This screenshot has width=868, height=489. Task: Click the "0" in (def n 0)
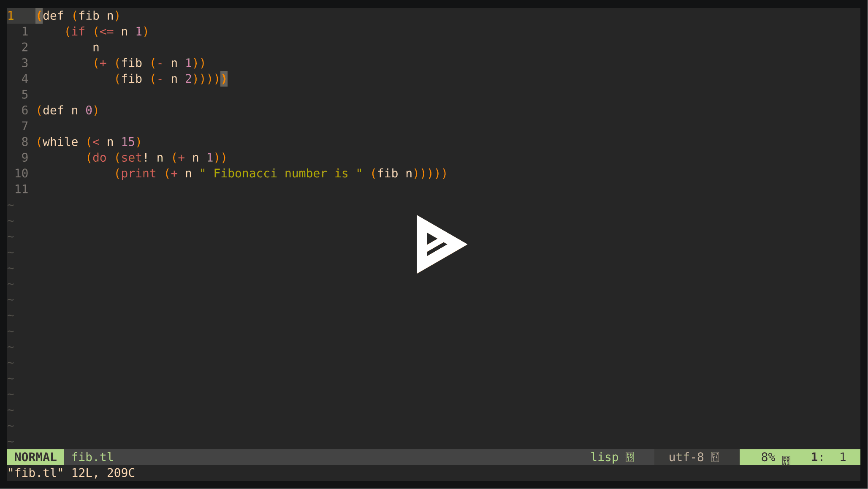pyautogui.click(x=89, y=110)
